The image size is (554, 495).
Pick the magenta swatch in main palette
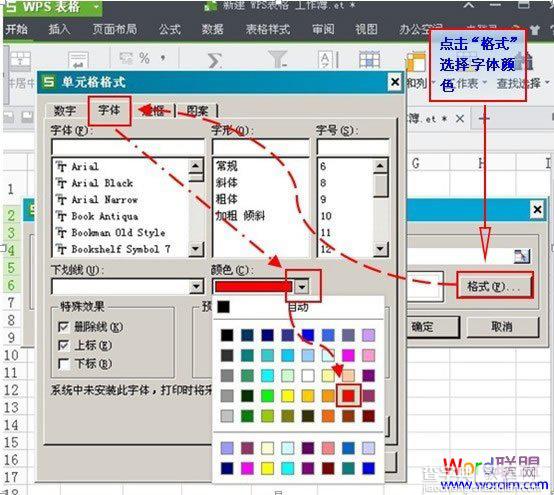point(348,355)
